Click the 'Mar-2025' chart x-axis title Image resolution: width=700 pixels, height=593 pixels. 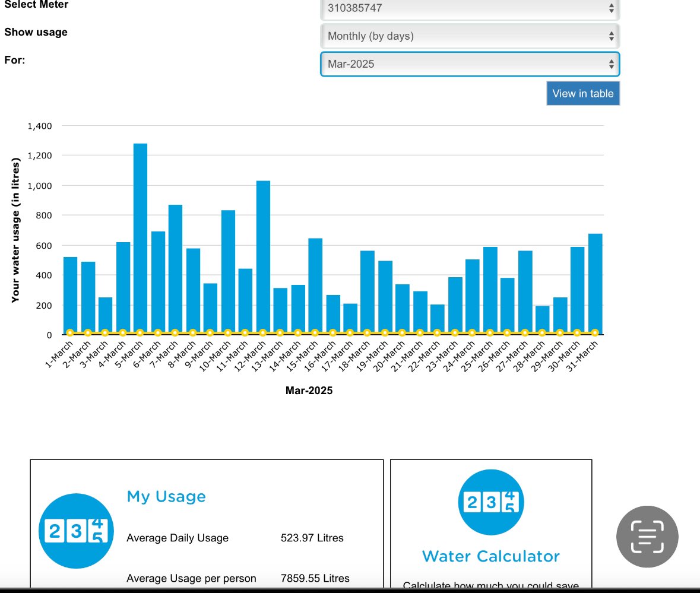pyautogui.click(x=309, y=391)
